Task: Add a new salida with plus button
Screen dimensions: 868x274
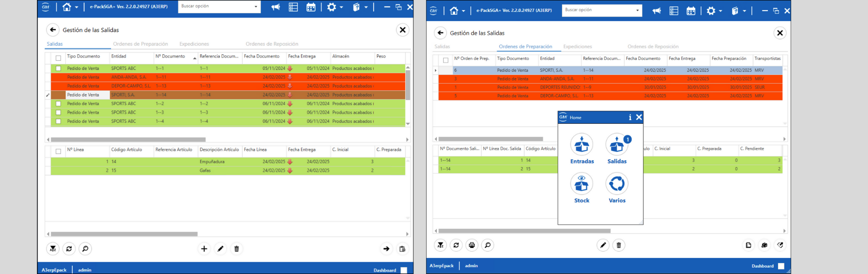Action: (204, 249)
